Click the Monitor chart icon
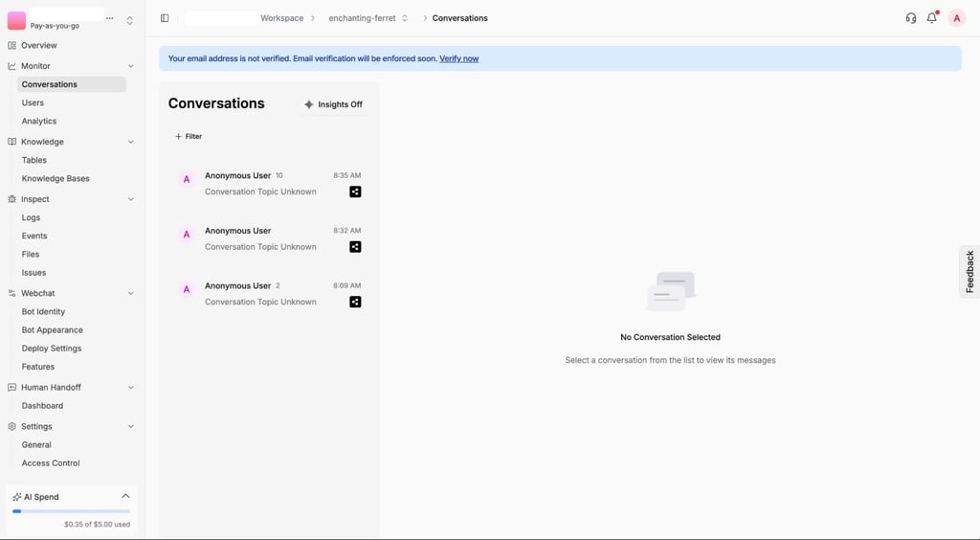This screenshot has width=980, height=540. click(x=11, y=66)
